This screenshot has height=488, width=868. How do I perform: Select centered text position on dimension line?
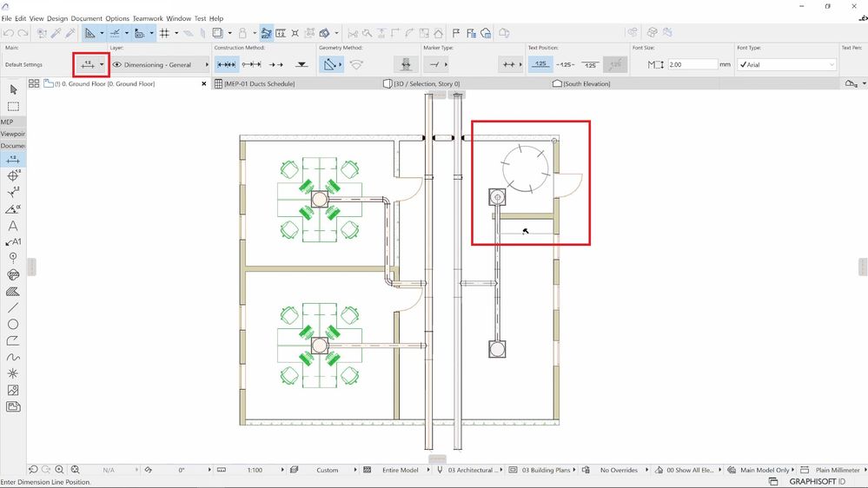(565, 65)
